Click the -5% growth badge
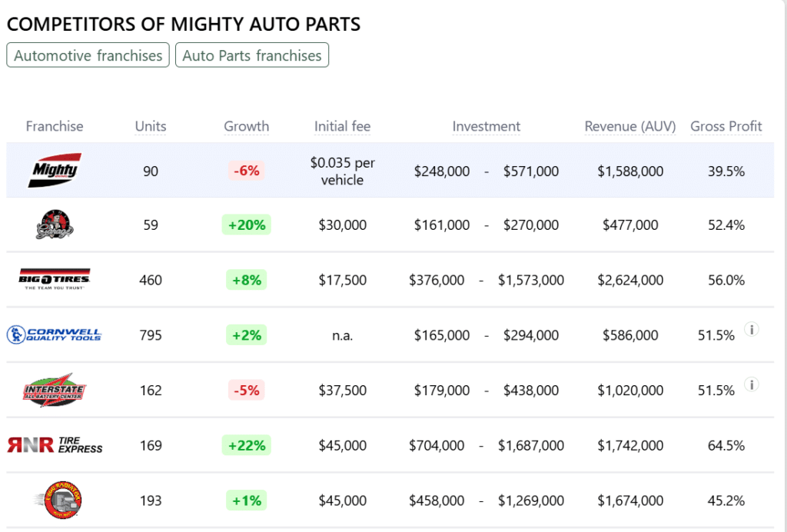The image size is (787, 532). (247, 391)
